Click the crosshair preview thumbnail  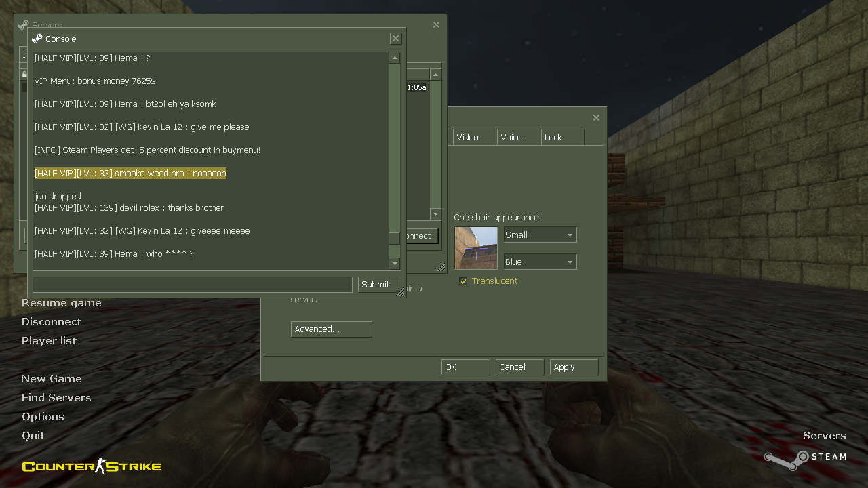475,248
